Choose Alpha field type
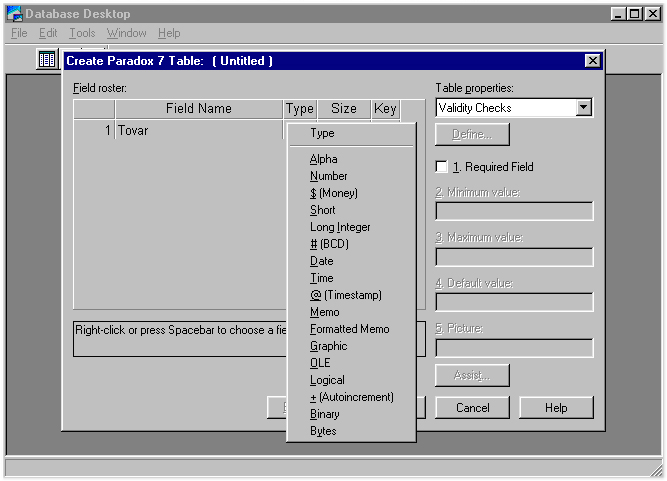The image size is (667, 481). click(x=323, y=159)
